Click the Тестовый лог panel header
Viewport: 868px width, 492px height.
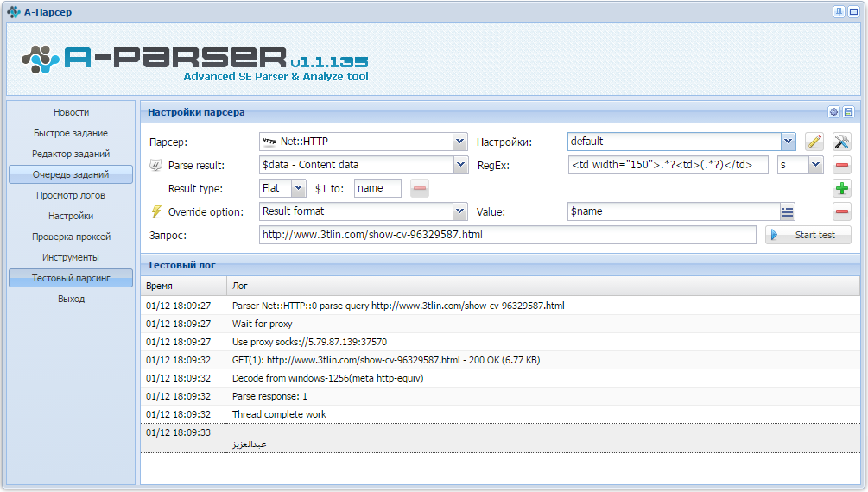500,265
